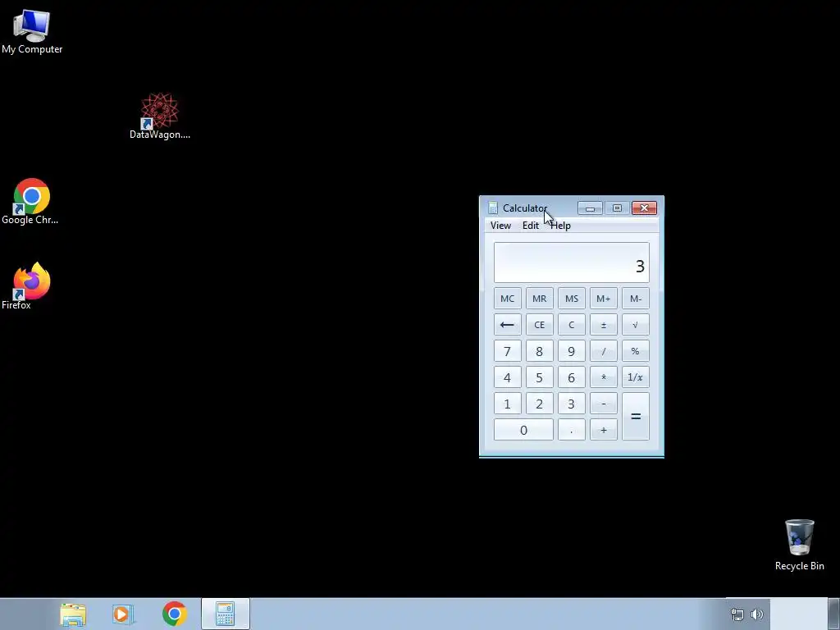Click the division / key
This screenshot has height=630, width=840.
[x=604, y=351]
